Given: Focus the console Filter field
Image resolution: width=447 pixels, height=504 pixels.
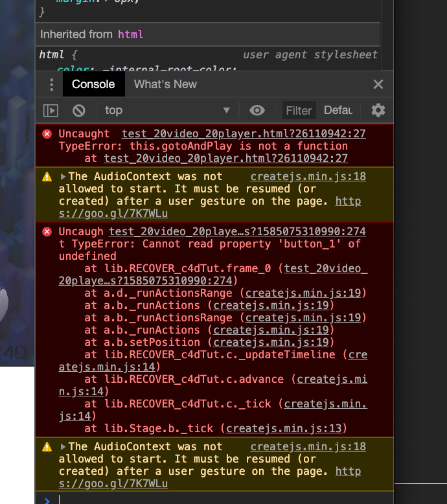Looking at the screenshot, I should 299,111.
